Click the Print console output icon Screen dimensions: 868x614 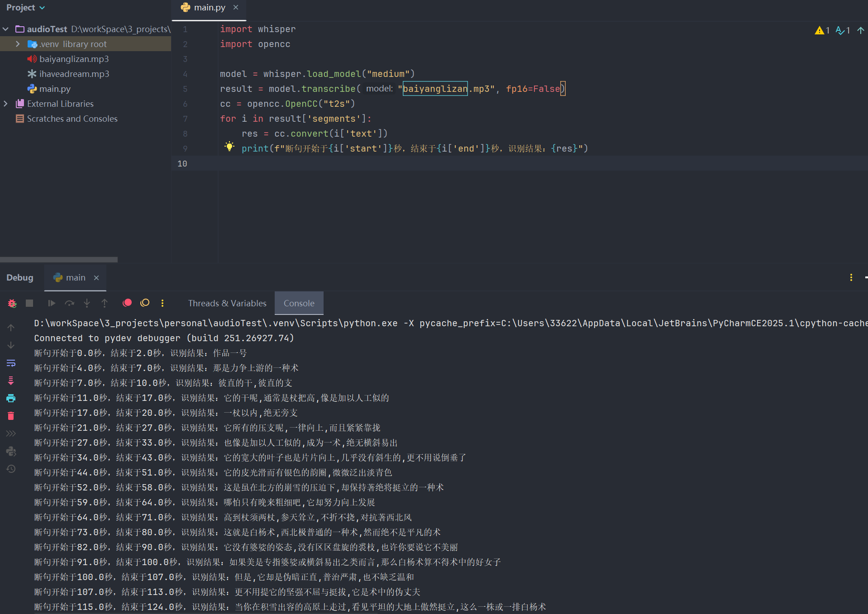11,398
